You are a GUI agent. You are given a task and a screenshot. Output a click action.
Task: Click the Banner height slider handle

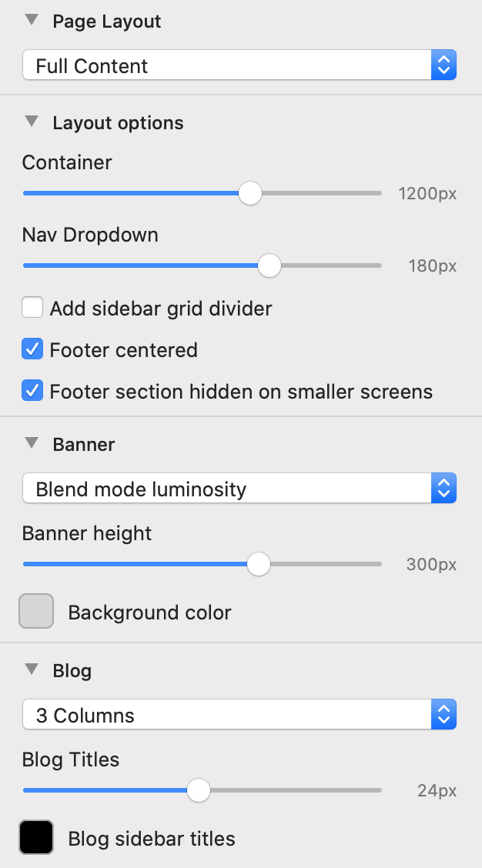click(259, 564)
